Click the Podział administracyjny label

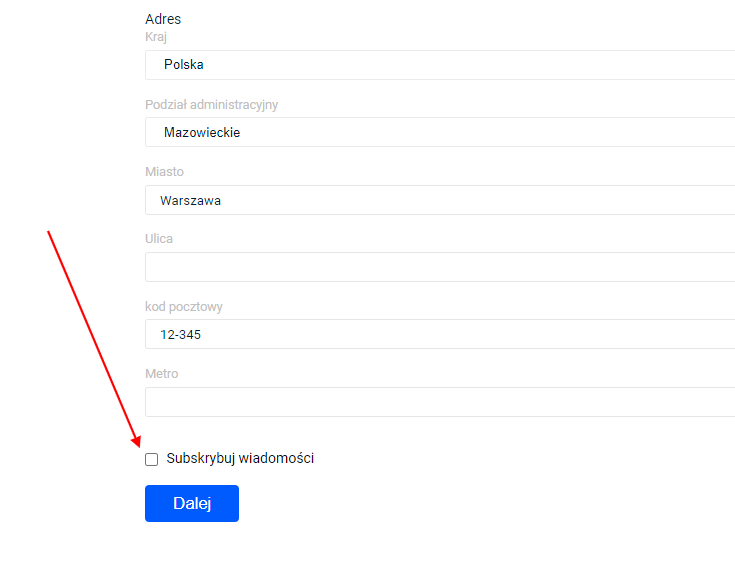211,104
